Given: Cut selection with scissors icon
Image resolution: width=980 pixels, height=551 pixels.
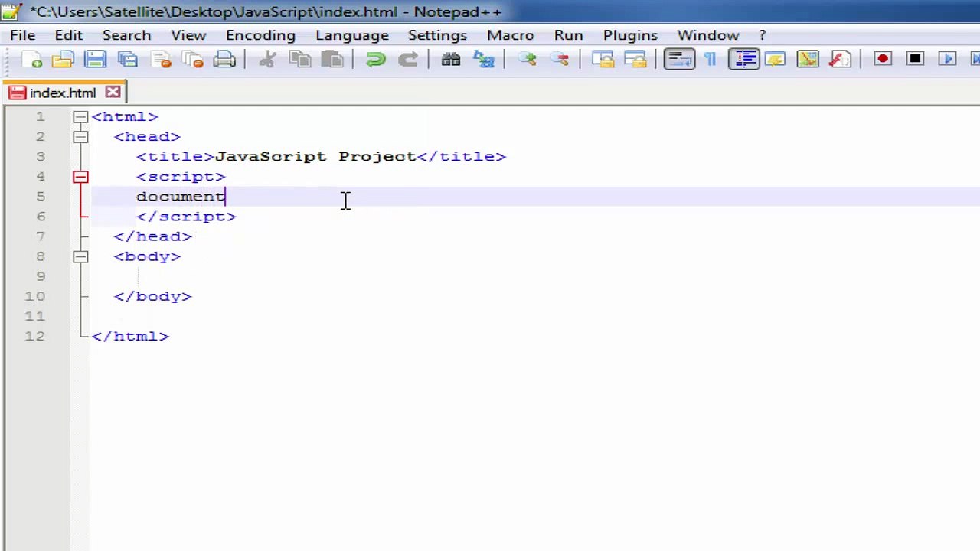Looking at the screenshot, I should click(267, 60).
